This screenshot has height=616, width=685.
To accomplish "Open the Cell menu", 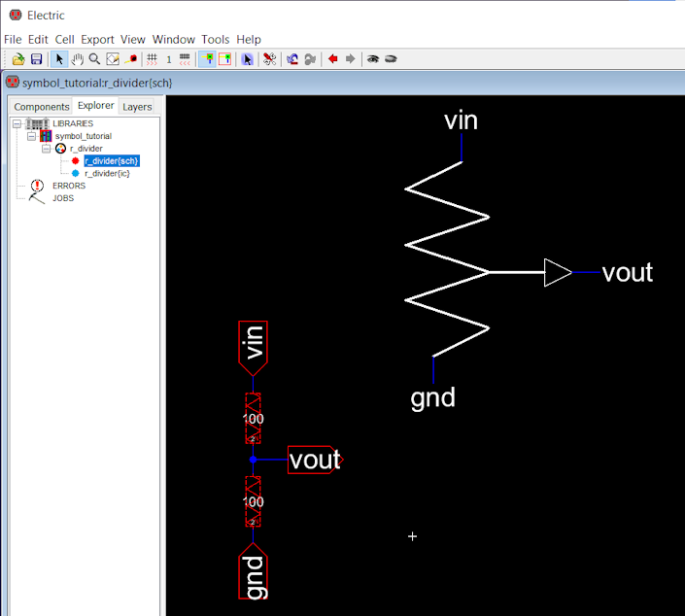I will (65, 39).
